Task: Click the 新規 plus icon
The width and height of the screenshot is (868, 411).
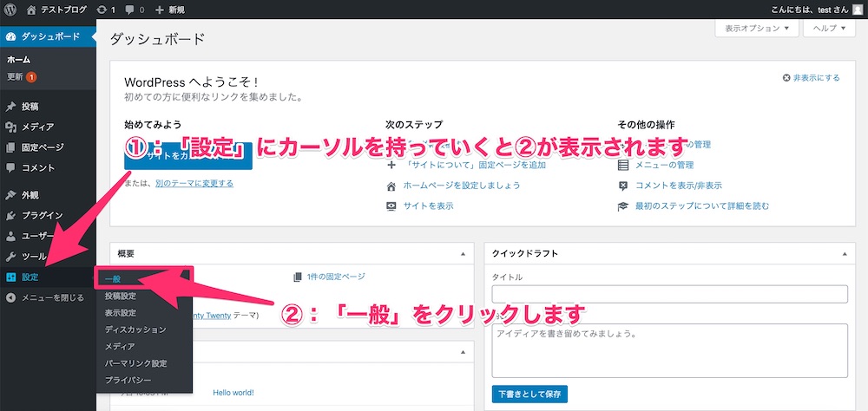Action: pos(160,10)
